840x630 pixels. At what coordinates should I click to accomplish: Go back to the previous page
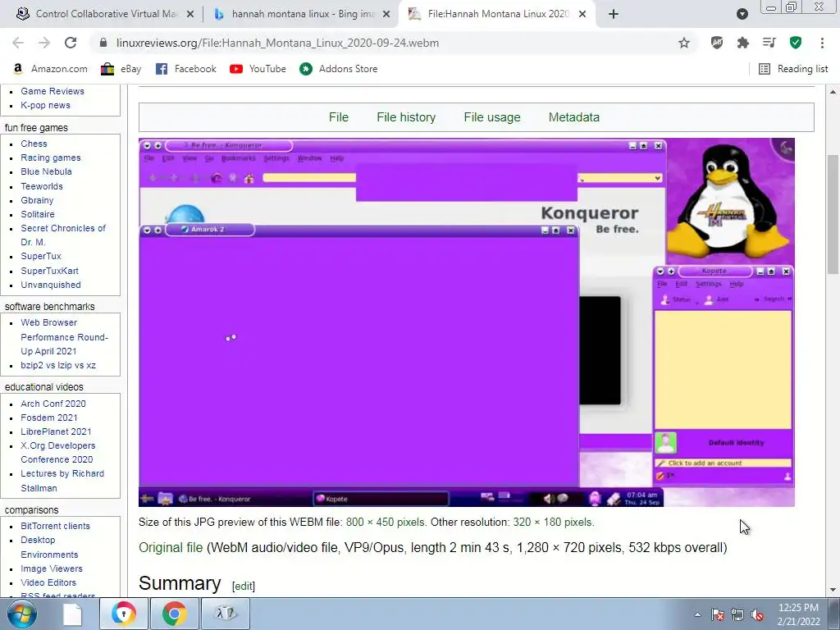click(x=18, y=43)
